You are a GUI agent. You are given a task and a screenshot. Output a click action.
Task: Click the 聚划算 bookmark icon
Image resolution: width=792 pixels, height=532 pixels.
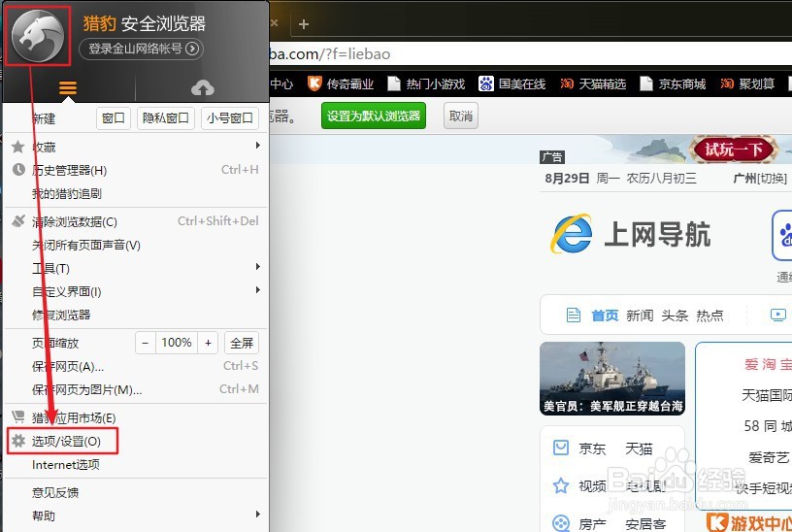tap(727, 83)
